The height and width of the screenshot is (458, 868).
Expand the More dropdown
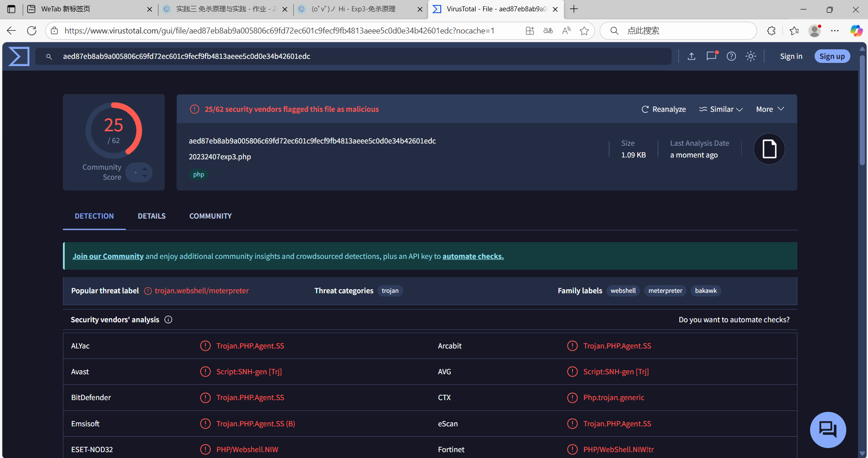pos(770,109)
